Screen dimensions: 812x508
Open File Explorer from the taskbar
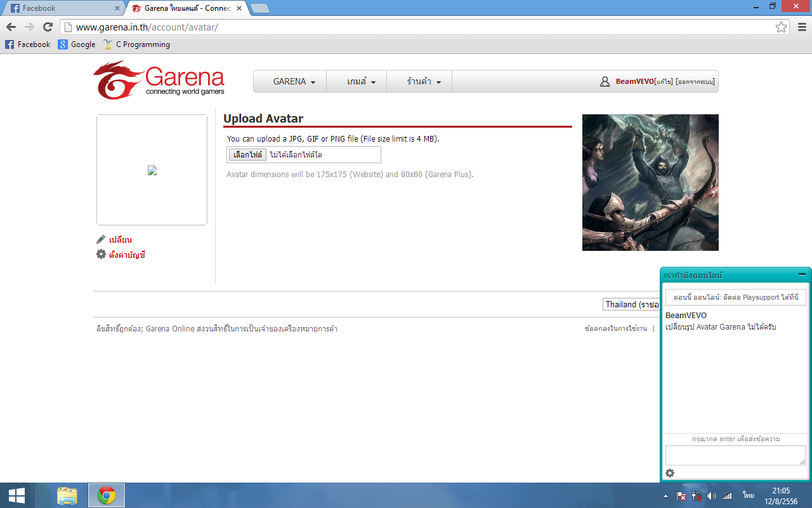67,495
